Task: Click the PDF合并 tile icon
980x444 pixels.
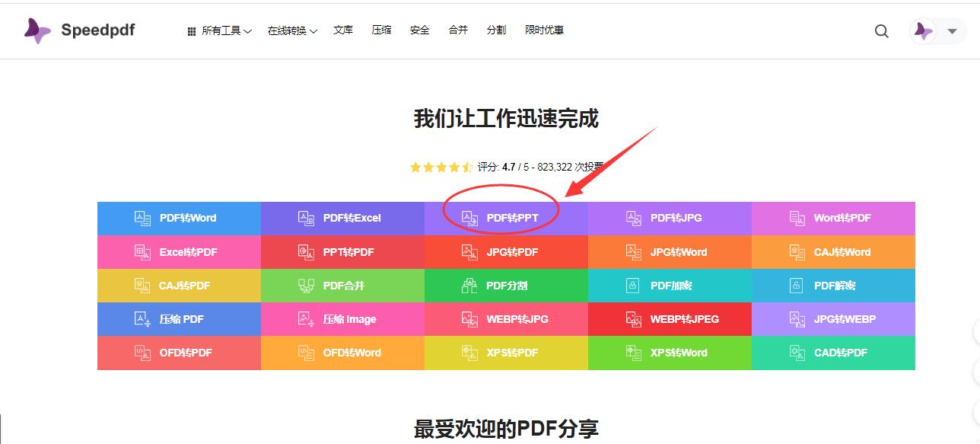Action: 306,286
